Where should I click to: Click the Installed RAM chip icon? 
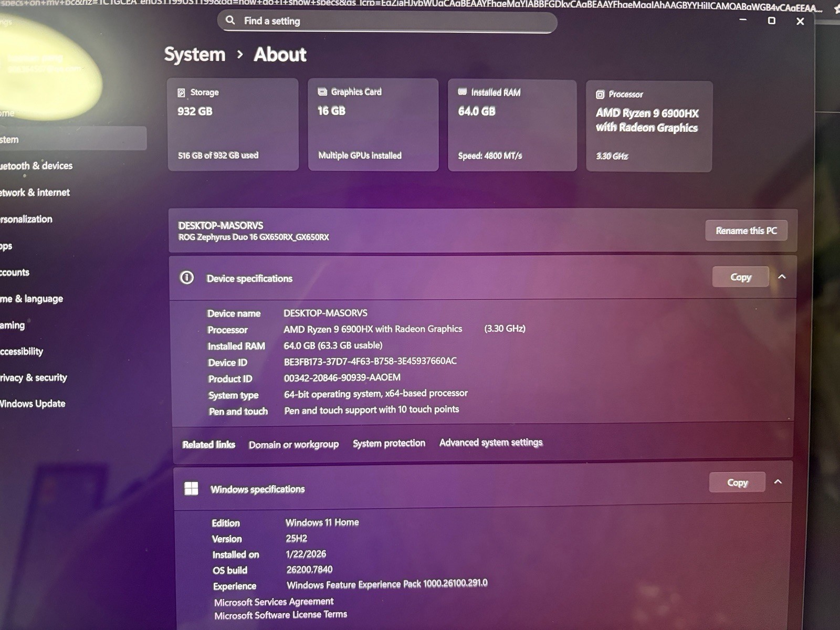pos(462,92)
